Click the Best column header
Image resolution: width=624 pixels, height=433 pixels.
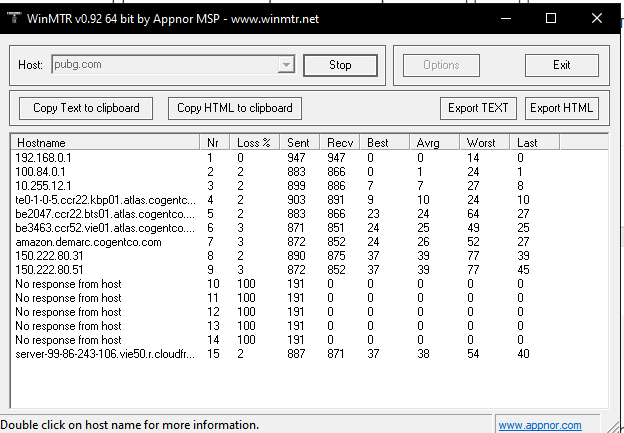coord(385,142)
